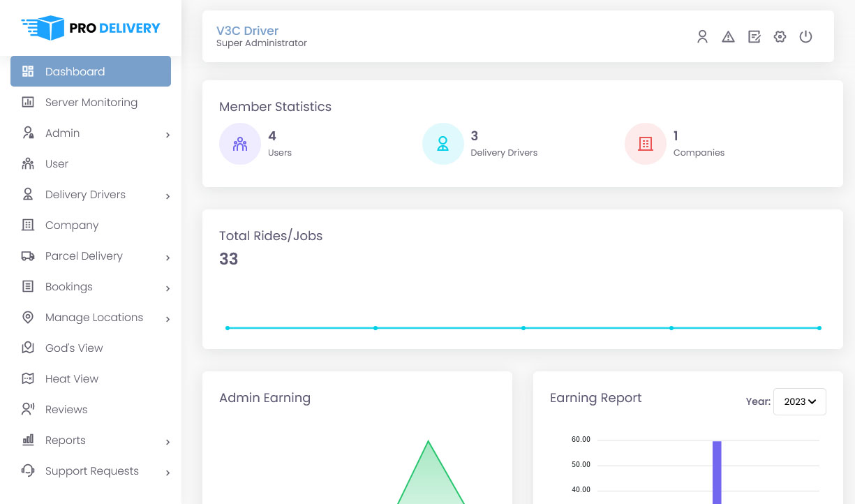Click the Bookings list icon
This screenshot has height=504, width=855.
click(28, 286)
